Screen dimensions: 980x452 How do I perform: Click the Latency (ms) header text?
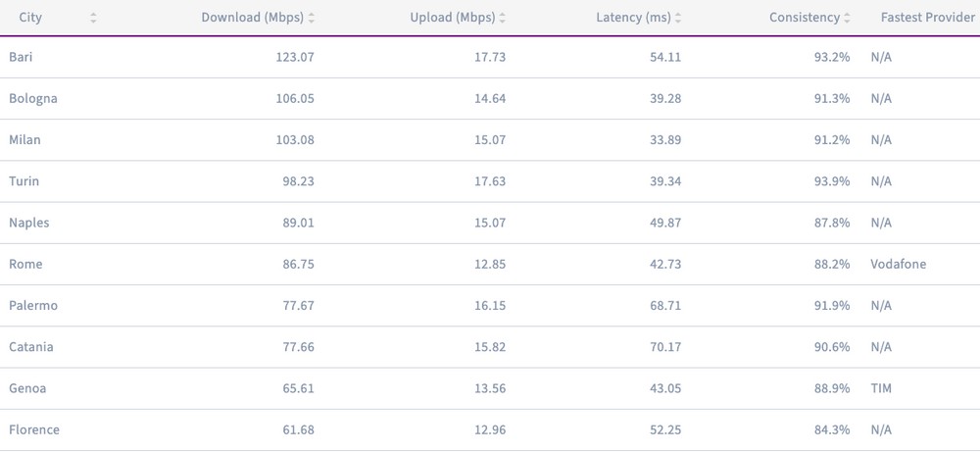point(633,18)
